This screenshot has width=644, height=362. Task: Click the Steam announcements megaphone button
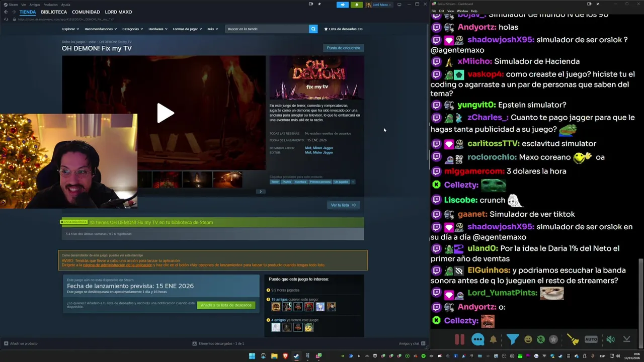click(342, 5)
